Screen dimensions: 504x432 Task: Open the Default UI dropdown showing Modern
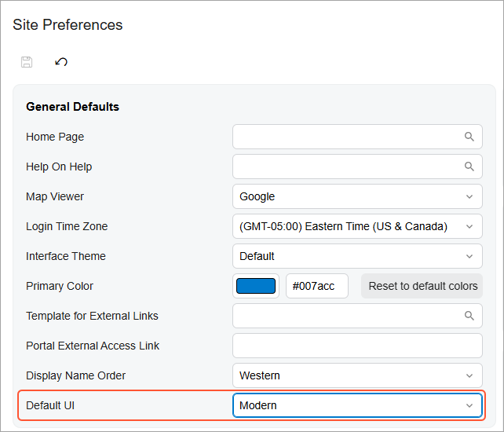point(357,405)
